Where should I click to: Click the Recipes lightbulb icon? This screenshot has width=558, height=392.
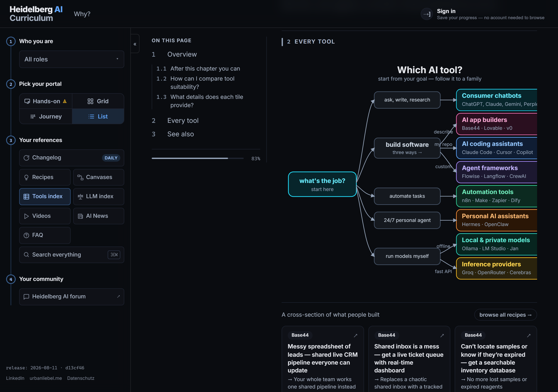(x=26, y=177)
